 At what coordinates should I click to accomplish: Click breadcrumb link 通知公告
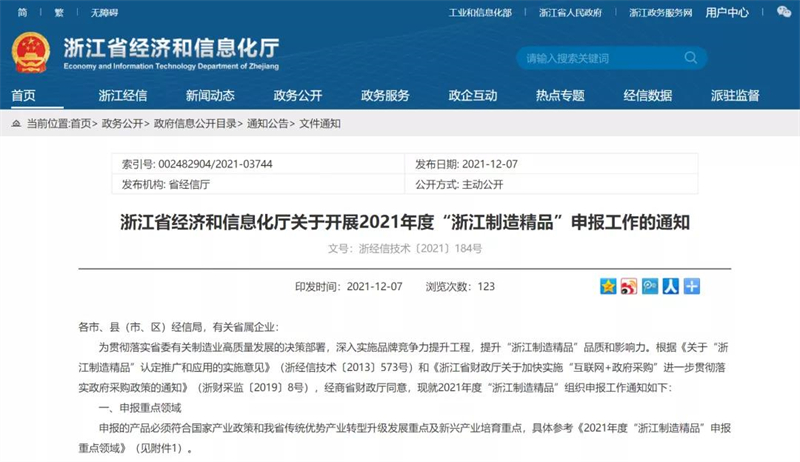pyautogui.click(x=268, y=123)
